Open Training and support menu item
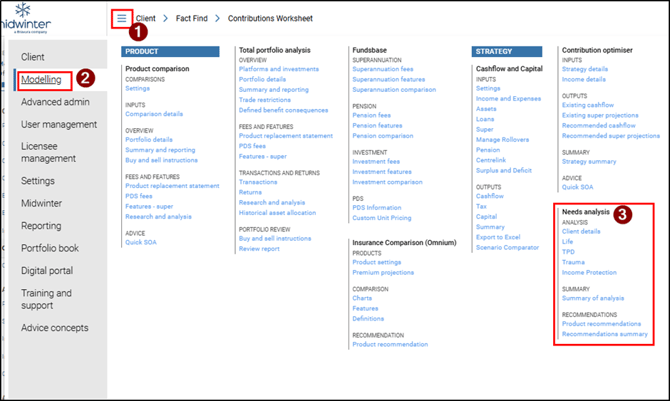The image size is (670, 401). (46, 300)
